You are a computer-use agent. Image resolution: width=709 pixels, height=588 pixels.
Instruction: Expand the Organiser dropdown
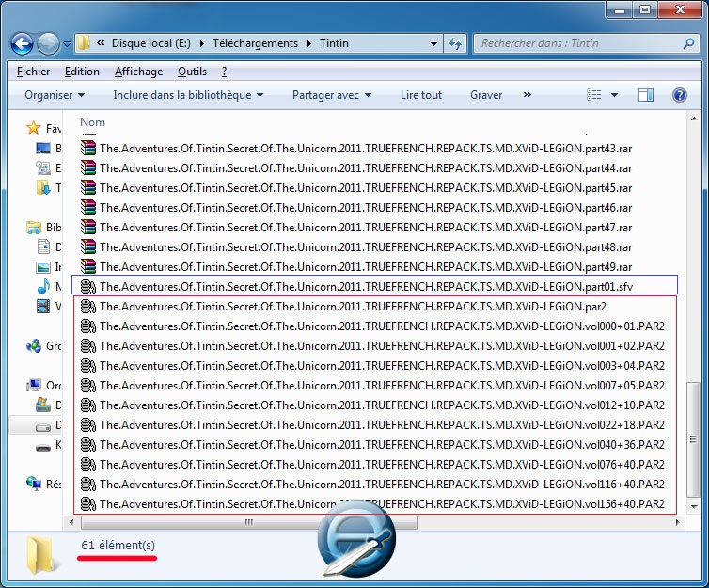tap(55, 95)
